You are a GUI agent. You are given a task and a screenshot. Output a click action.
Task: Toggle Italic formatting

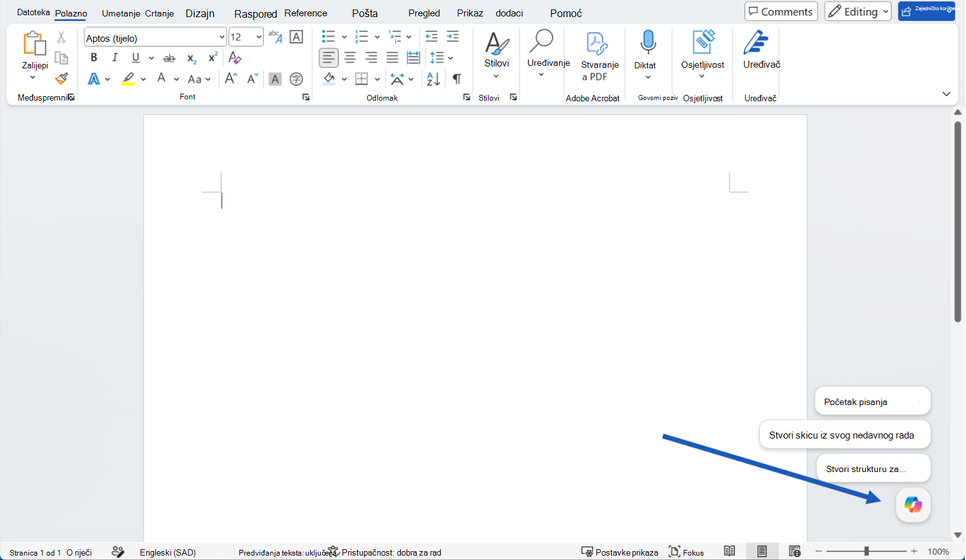(x=115, y=58)
